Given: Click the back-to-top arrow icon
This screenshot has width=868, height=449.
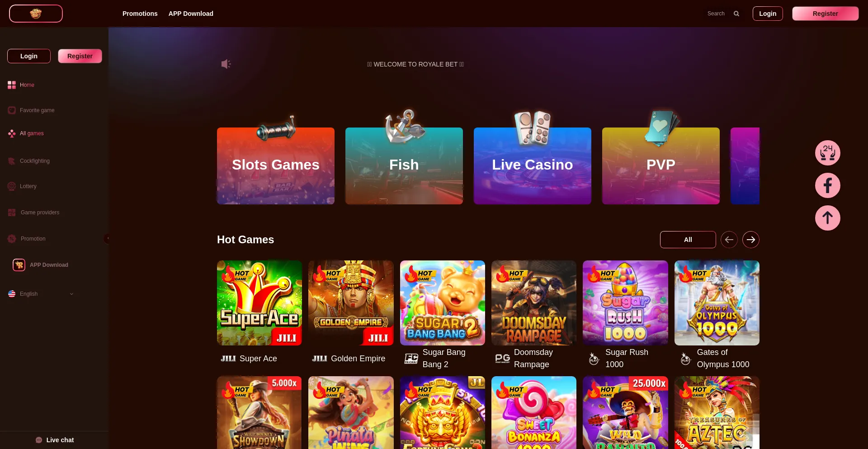Looking at the screenshot, I should [x=827, y=218].
